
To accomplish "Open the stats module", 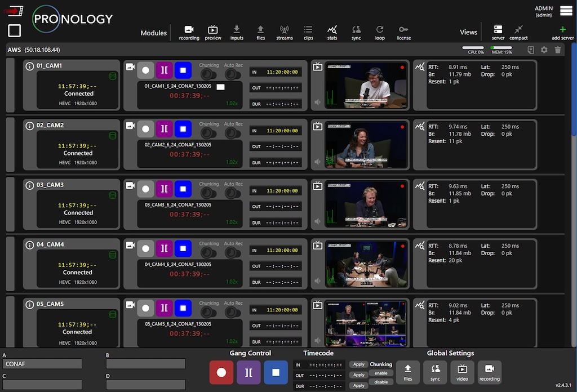I will (x=332, y=33).
